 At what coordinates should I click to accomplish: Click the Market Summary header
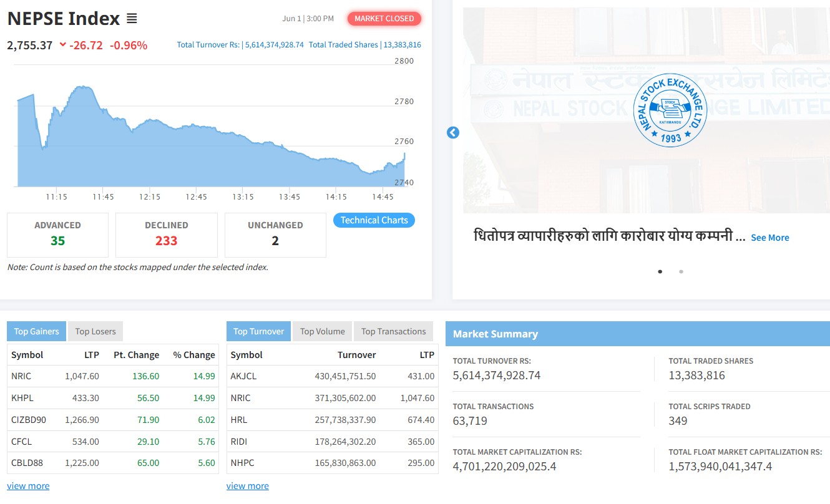638,334
